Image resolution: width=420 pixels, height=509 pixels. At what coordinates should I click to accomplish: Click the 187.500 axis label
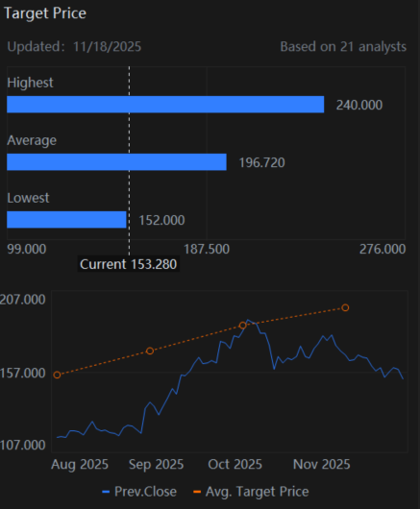point(207,250)
